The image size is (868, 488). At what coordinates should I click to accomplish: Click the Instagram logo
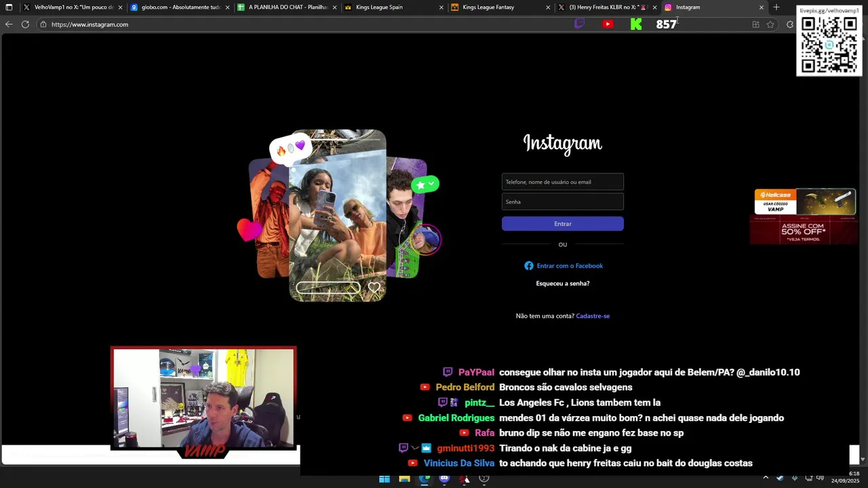562,143
